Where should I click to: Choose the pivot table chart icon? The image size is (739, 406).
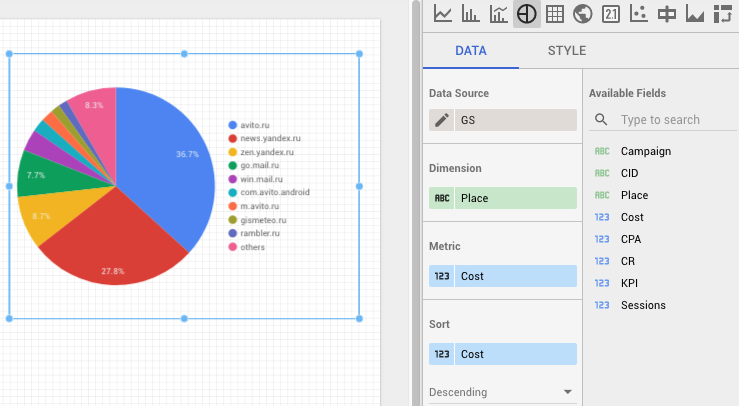pyautogui.click(x=723, y=14)
